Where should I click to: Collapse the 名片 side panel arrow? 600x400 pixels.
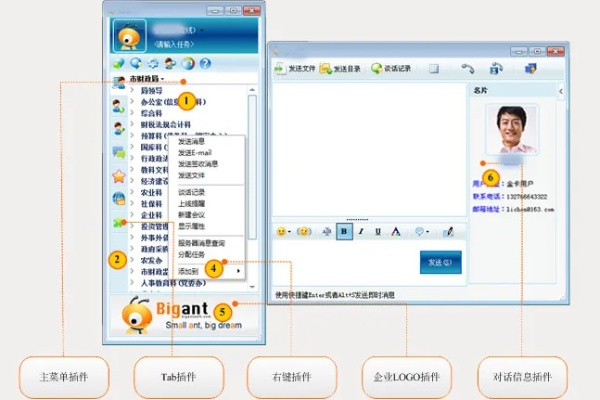[x=561, y=91]
